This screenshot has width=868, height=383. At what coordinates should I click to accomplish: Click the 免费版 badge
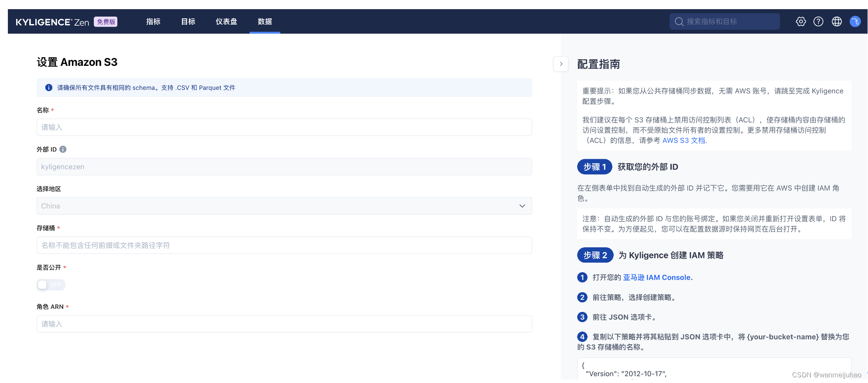click(x=106, y=22)
